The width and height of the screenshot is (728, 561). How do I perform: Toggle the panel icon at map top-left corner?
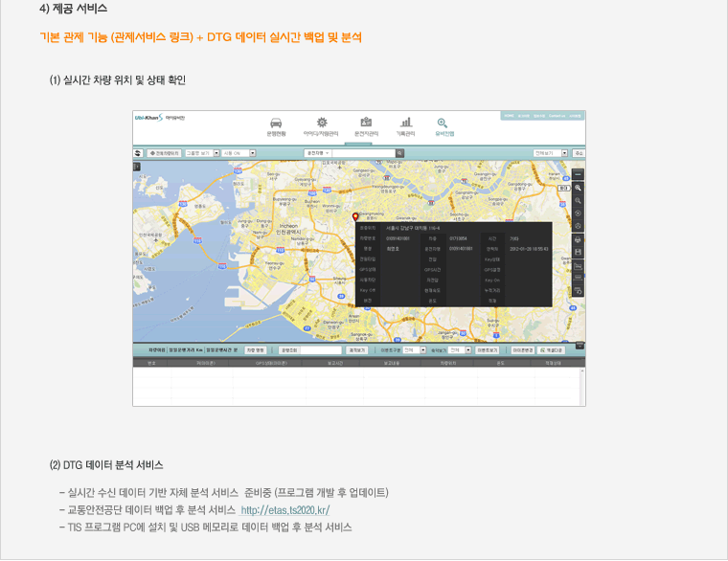click(x=137, y=167)
